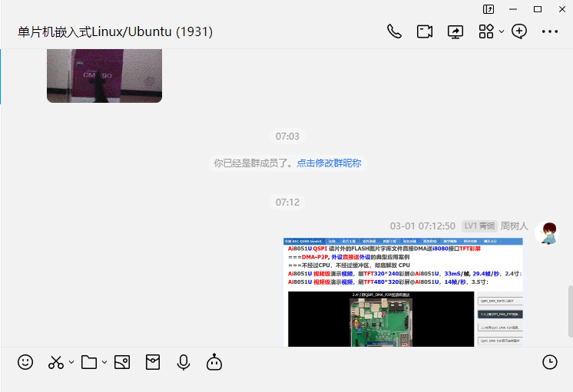
Task: Start voice message with microphone icon
Action: coord(184,362)
